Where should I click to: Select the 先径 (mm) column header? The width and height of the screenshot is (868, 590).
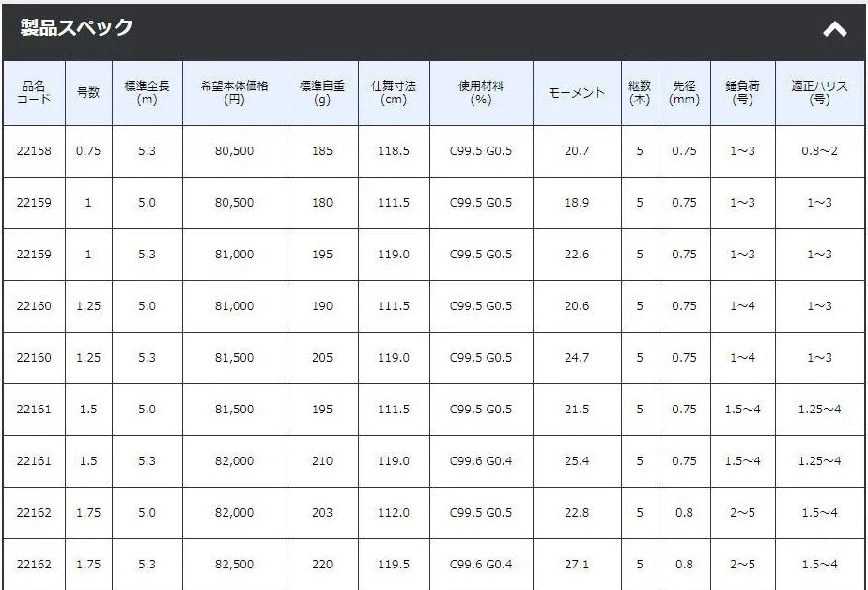(x=685, y=92)
